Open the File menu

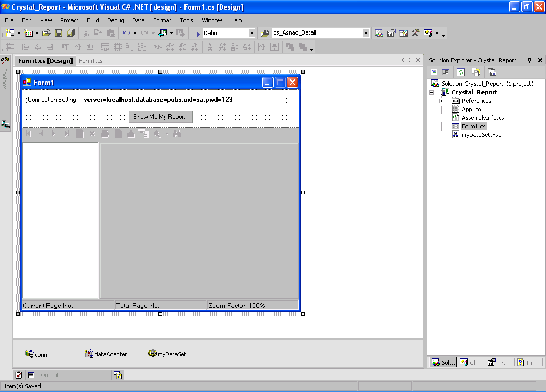tap(9, 20)
